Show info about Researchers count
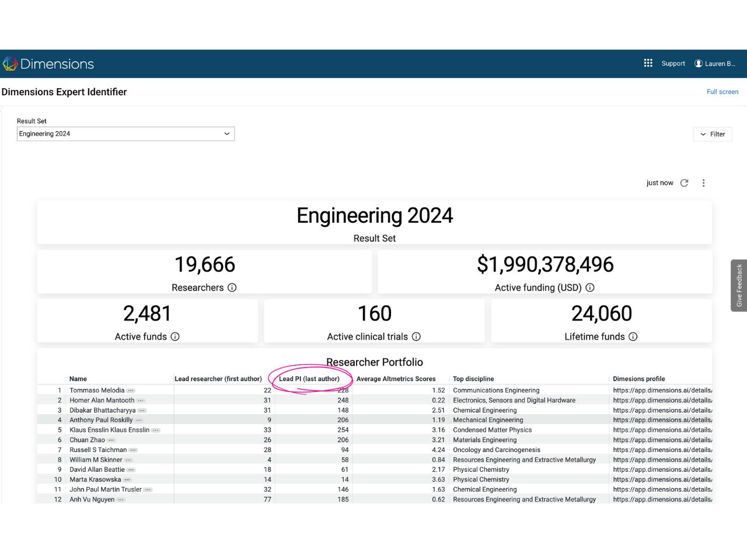 [232, 288]
